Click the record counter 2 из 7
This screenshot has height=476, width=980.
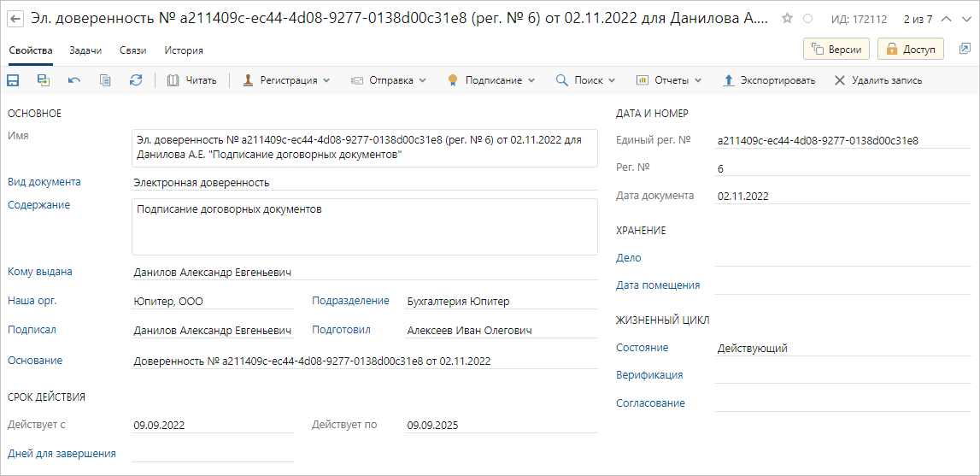pyautogui.click(x=918, y=19)
